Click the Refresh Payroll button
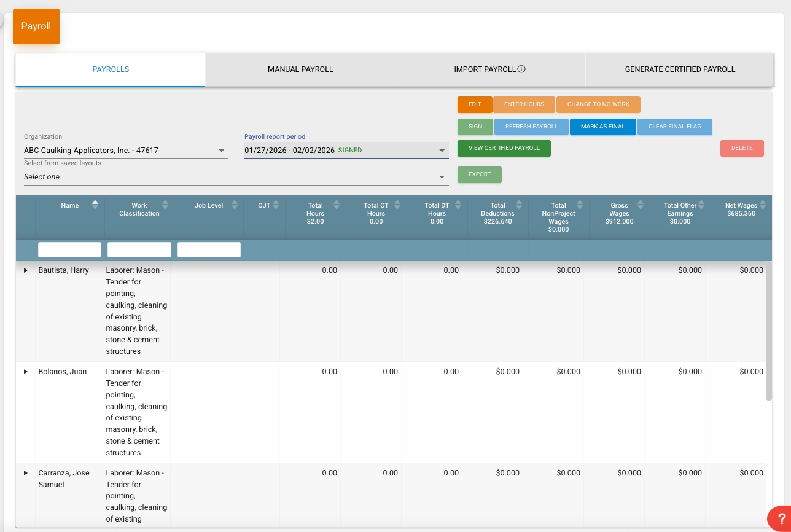The image size is (791, 532). pos(531,127)
